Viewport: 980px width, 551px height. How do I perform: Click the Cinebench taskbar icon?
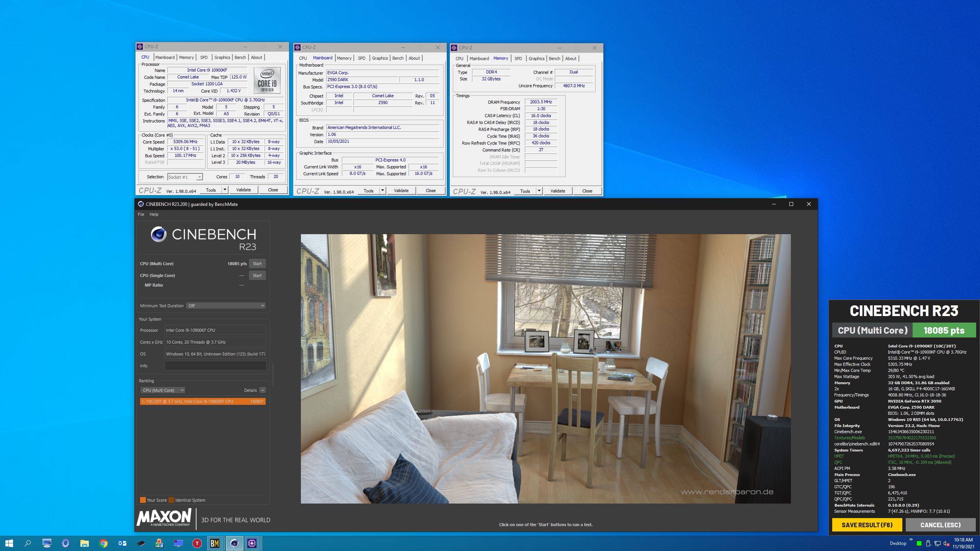pos(234,543)
